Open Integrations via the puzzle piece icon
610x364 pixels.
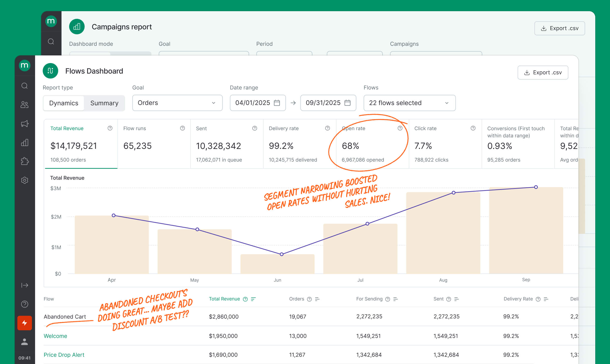pos(25,161)
